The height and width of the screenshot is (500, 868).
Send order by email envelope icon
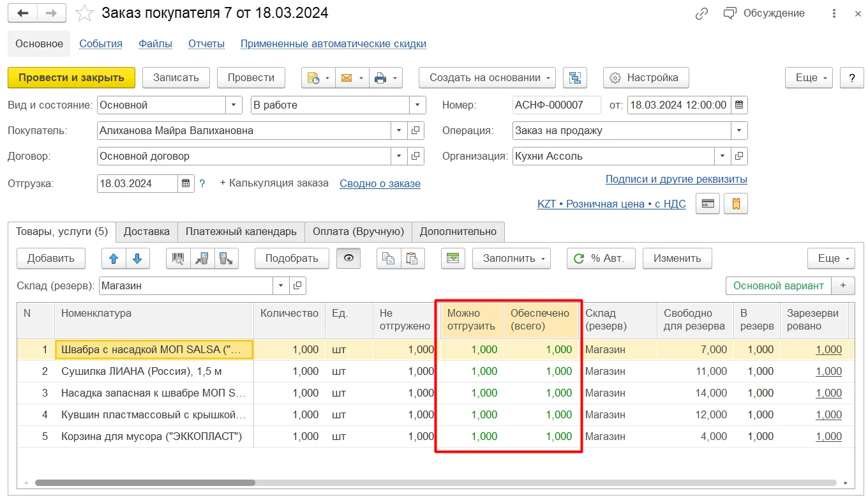tap(353, 78)
